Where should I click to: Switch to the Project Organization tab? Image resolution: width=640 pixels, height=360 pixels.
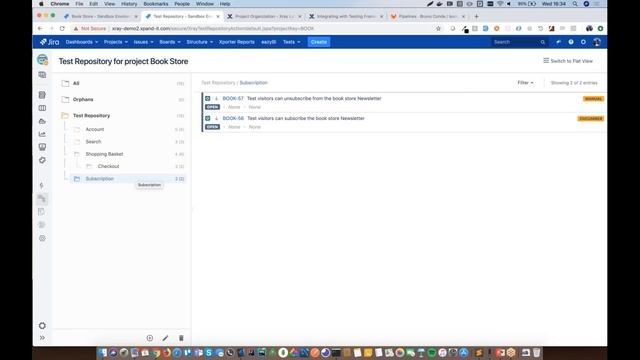pyautogui.click(x=264, y=16)
